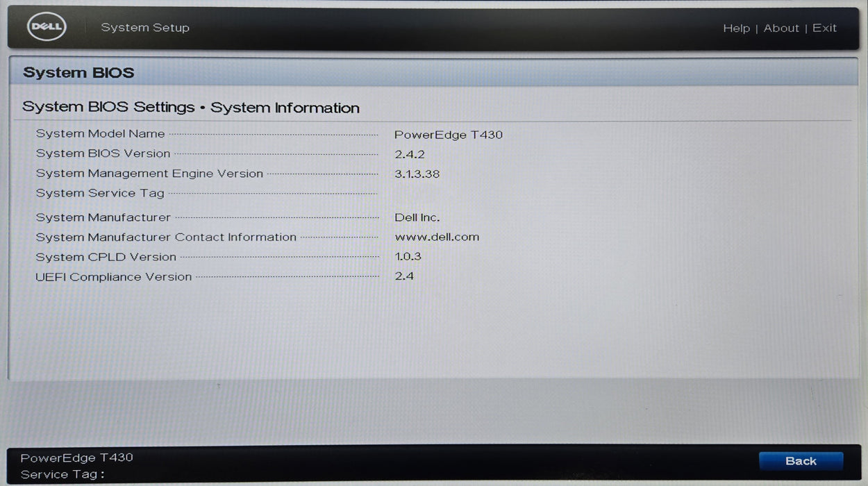This screenshot has width=868, height=486.
Task: Click Service Tag text in the bottom bar
Action: pos(62,475)
